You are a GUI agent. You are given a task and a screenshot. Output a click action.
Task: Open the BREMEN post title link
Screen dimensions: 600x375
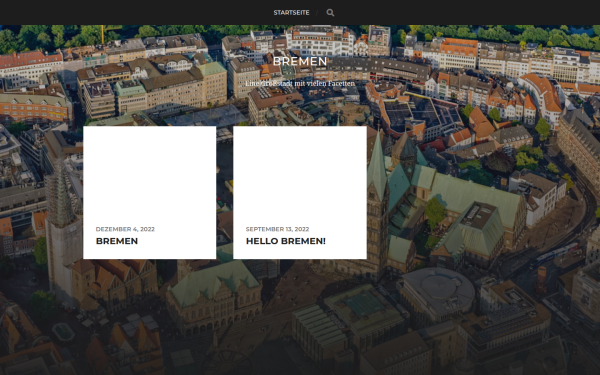pyautogui.click(x=117, y=241)
